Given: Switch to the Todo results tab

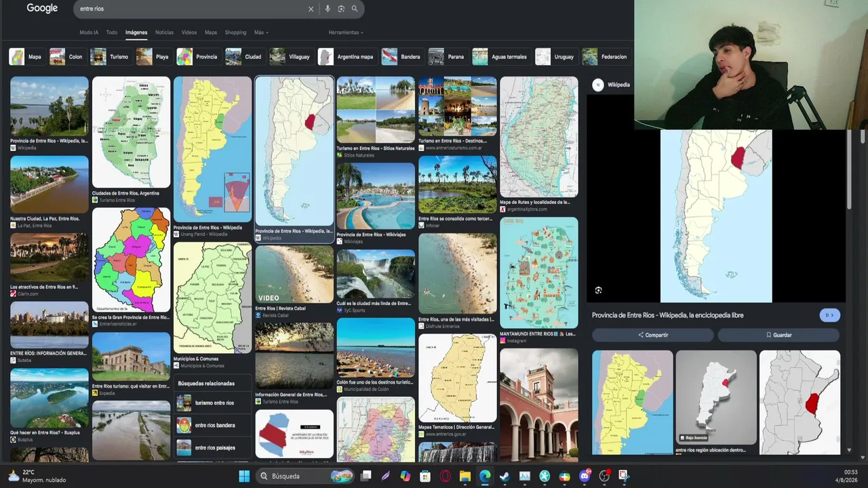Looking at the screenshot, I should pyautogui.click(x=112, y=33).
